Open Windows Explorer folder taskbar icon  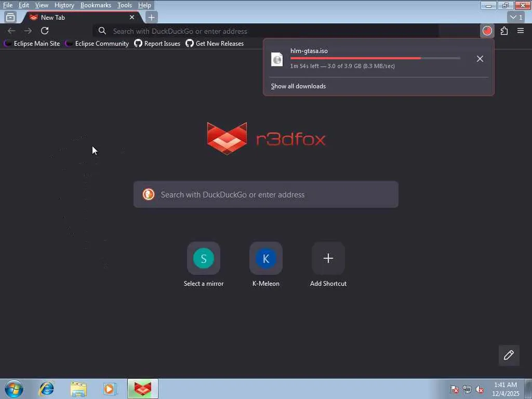point(78,389)
